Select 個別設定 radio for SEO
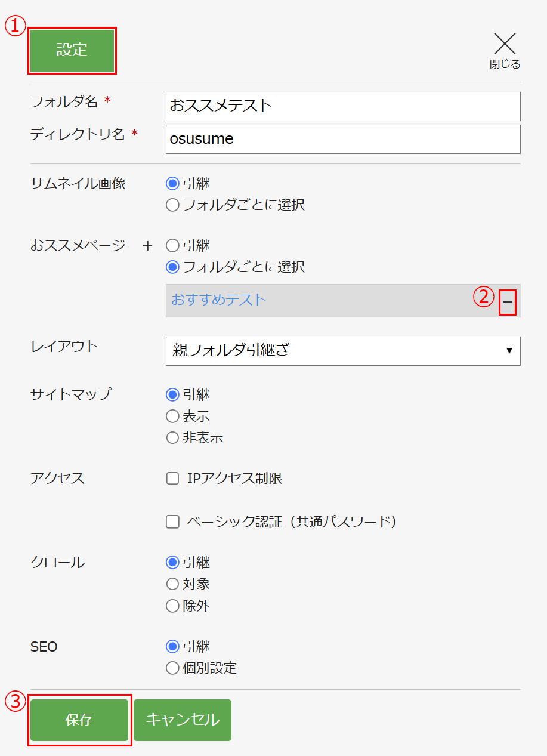The width and height of the screenshot is (547, 756). tap(172, 668)
